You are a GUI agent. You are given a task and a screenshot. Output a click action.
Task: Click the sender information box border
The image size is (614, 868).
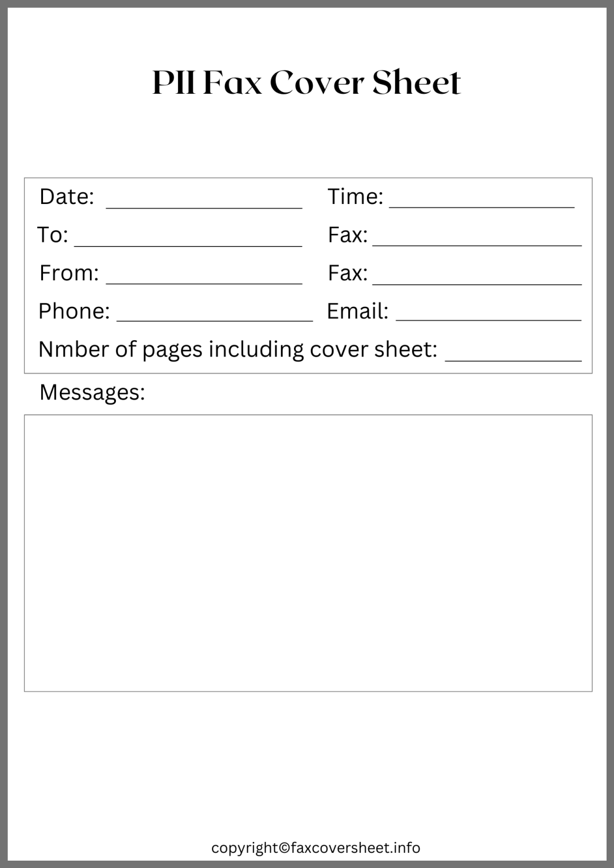coord(307,179)
